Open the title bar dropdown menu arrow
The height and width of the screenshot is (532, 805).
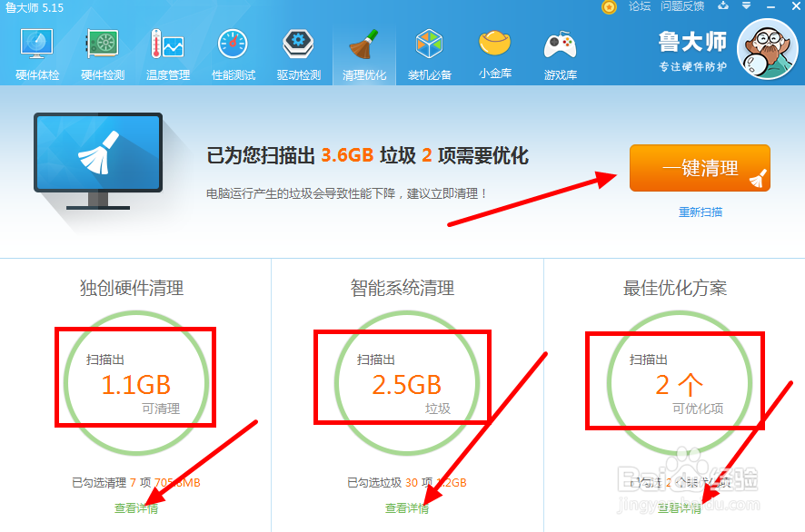pyautogui.click(x=747, y=5)
